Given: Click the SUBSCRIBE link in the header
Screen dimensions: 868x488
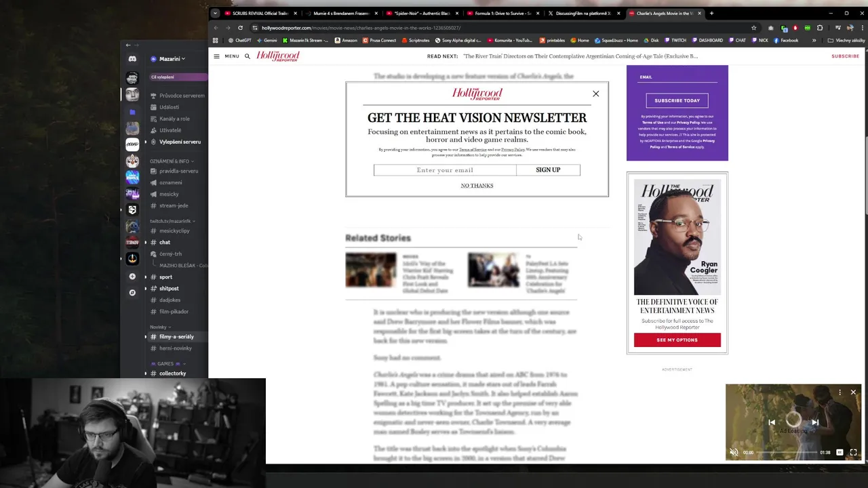Looking at the screenshot, I should tap(845, 56).
